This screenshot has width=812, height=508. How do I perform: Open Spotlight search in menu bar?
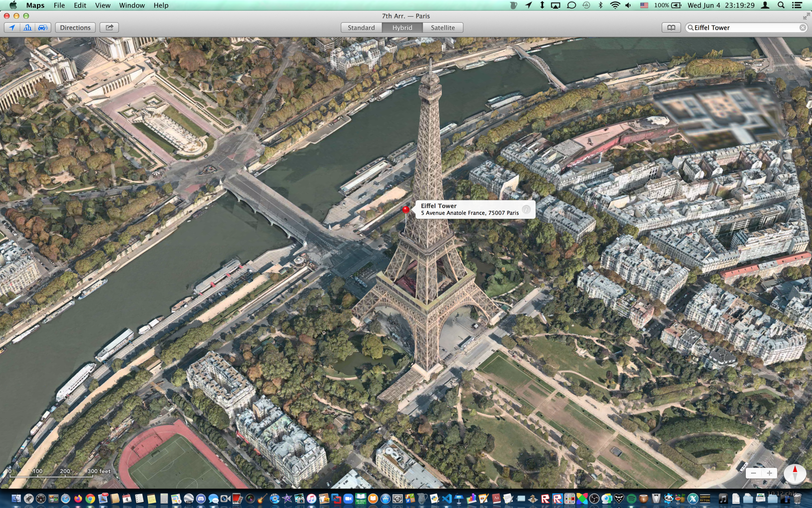point(781,5)
